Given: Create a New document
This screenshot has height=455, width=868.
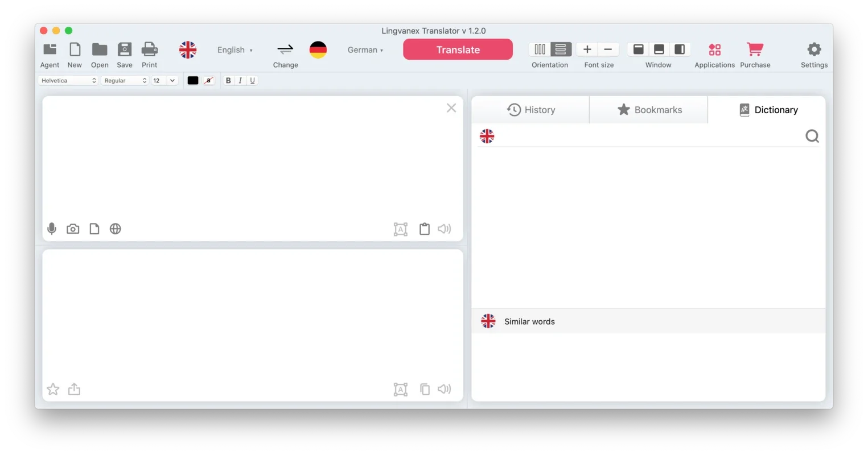Looking at the screenshot, I should 75,49.
